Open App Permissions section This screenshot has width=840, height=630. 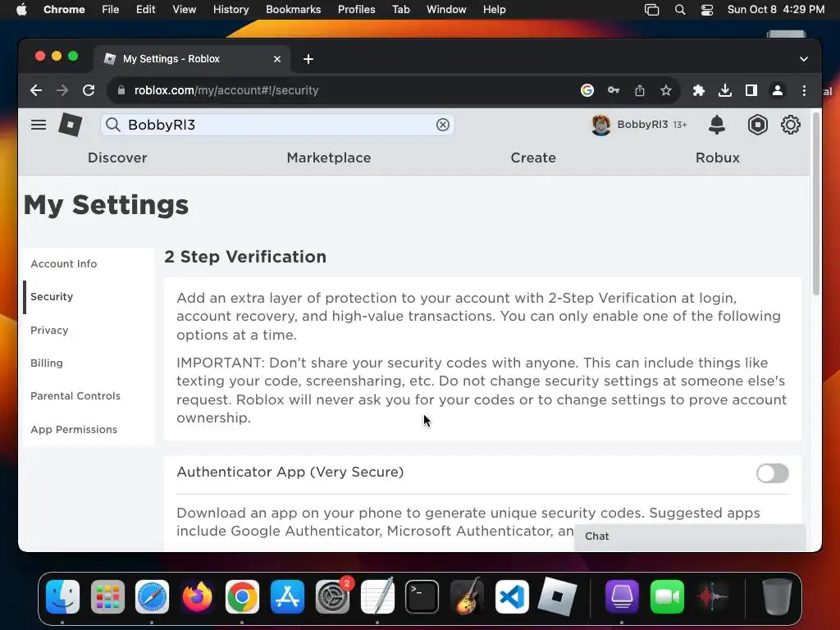[x=74, y=430]
